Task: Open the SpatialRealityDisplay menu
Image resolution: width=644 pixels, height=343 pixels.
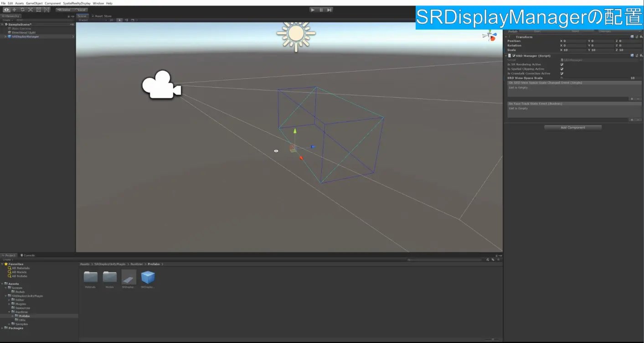Action: coord(77,3)
